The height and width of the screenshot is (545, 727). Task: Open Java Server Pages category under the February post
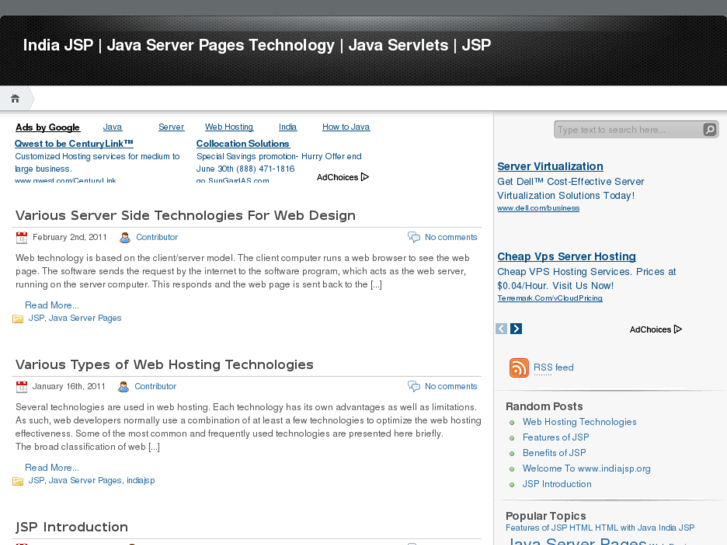pyautogui.click(x=85, y=318)
